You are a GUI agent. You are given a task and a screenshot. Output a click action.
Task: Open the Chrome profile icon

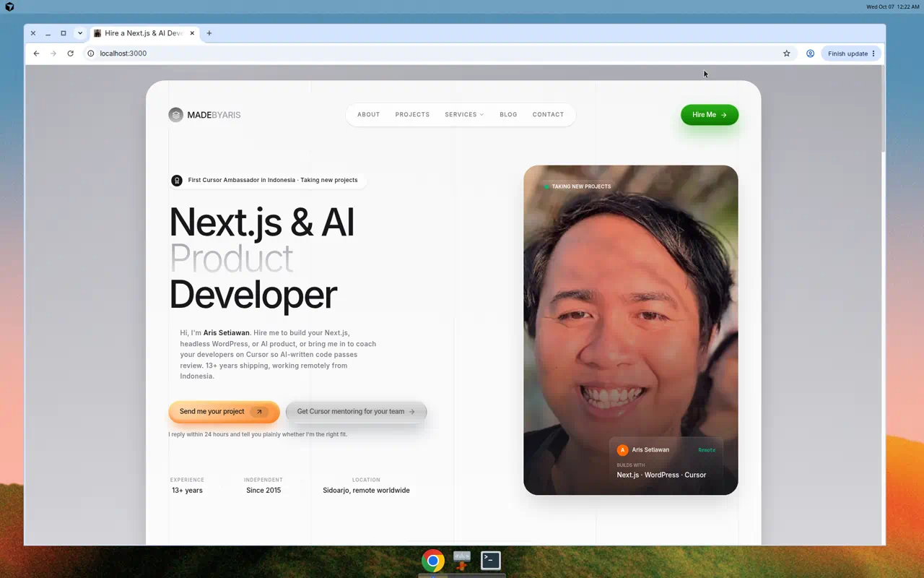810,53
